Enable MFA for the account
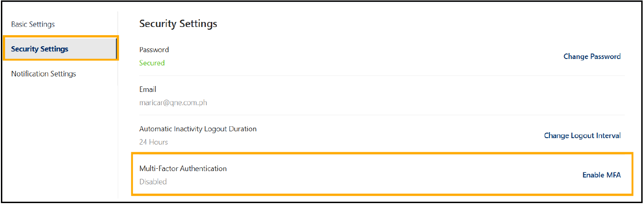 (601, 175)
